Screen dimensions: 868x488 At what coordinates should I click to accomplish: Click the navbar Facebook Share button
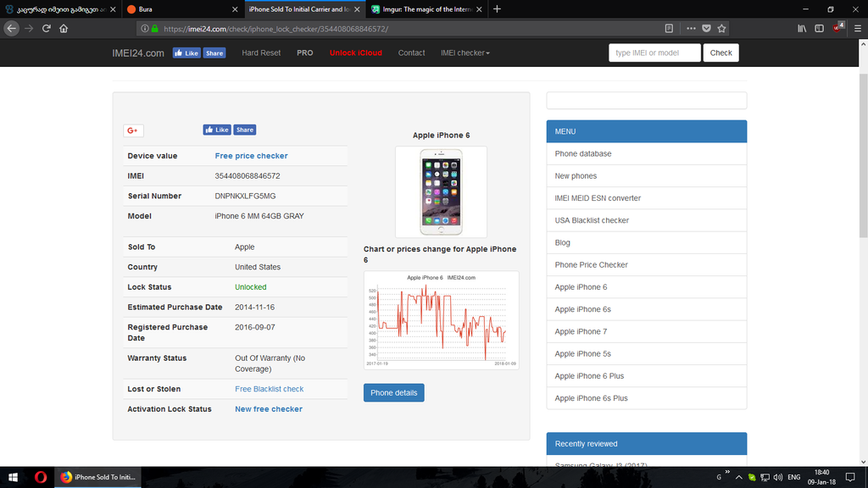tap(214, 53)
